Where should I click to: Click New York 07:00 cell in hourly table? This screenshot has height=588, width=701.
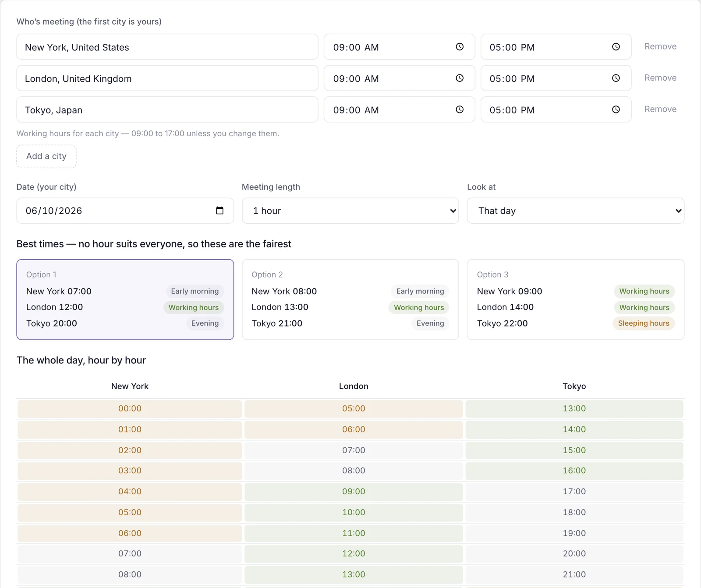pyautogui.click(x=130, y=554)
